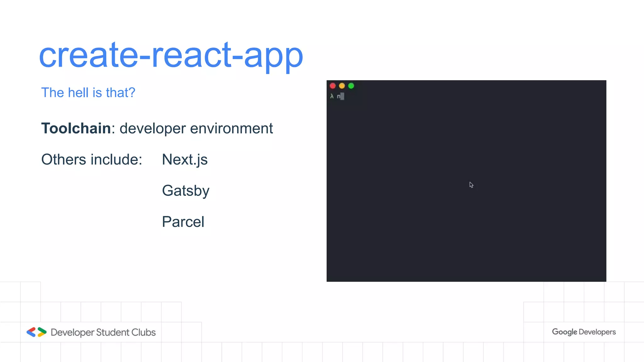Click the yellow minimize dot on terminal
Image resolution: width=644 pixels, height=362 pixels.
342,86
